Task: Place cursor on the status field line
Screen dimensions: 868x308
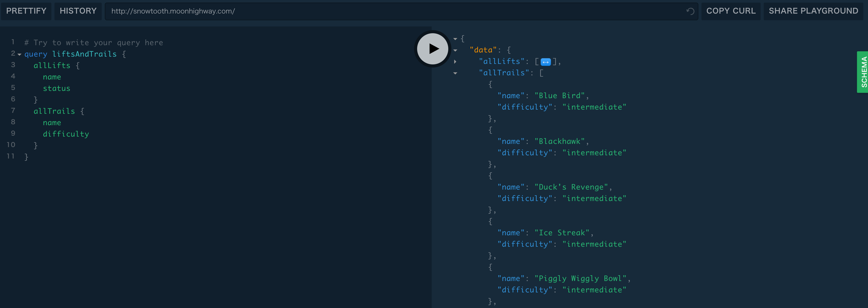Action: tap(57, 88)
